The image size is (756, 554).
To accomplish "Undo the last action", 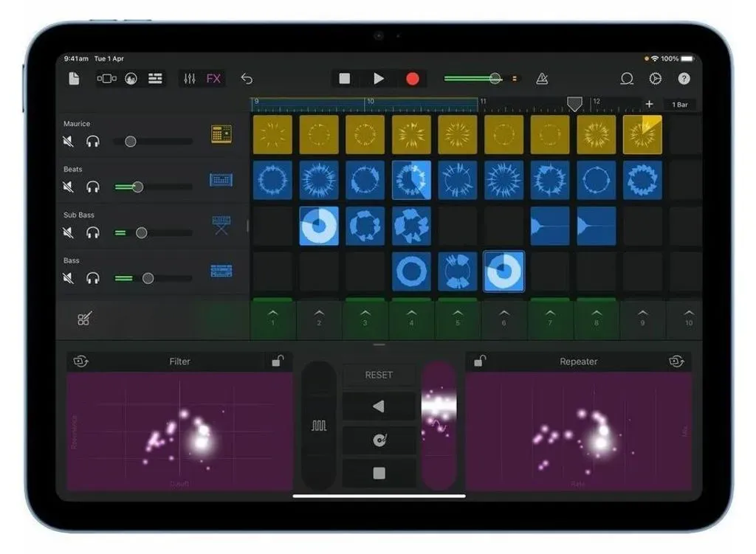I will [x=247, y=78].
